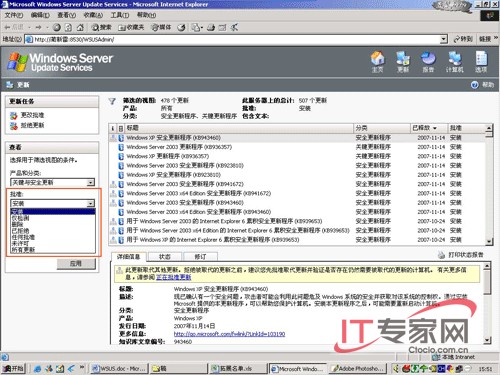This screenshot has height=375, width=500.
Task: Open the address bar dropdown arrow
Action: tap(443, 39)
